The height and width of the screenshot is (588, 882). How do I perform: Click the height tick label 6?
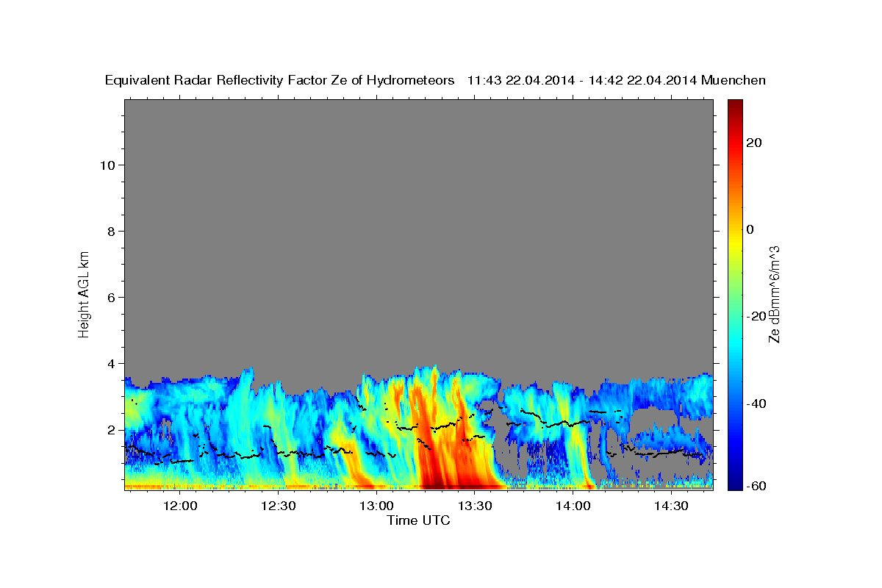tap(112, 298)
